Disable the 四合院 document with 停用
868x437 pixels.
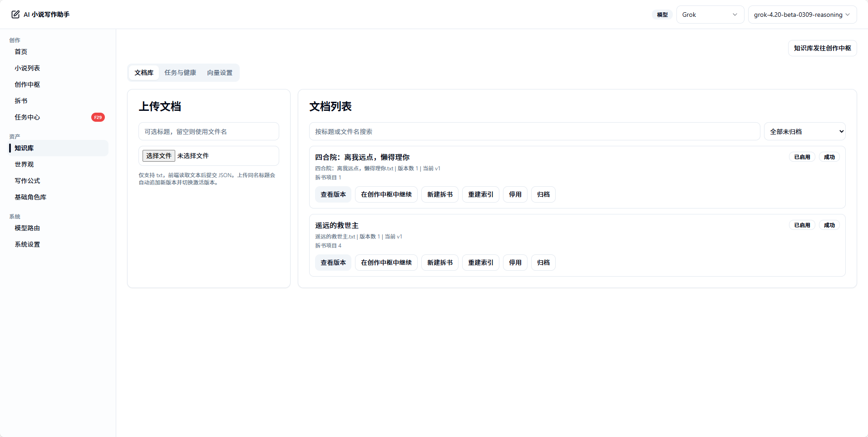click(x=515, y=194)
